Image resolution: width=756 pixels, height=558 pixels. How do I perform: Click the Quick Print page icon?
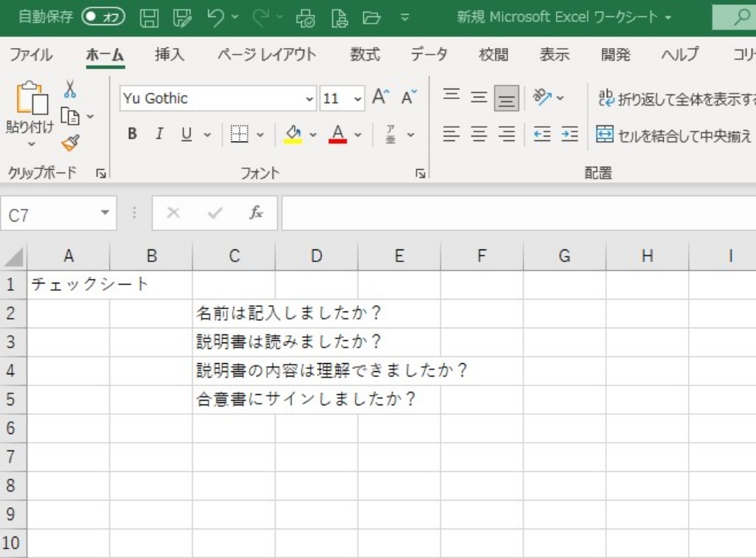[340, 18]
